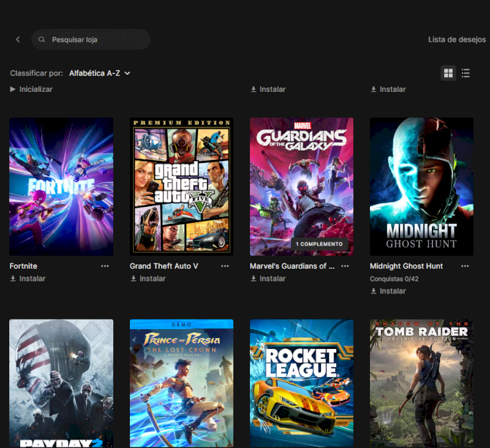This screenshot has height=448, width=490.
Task: Go back using the left chevron arrow
Action: pos(18,39)
